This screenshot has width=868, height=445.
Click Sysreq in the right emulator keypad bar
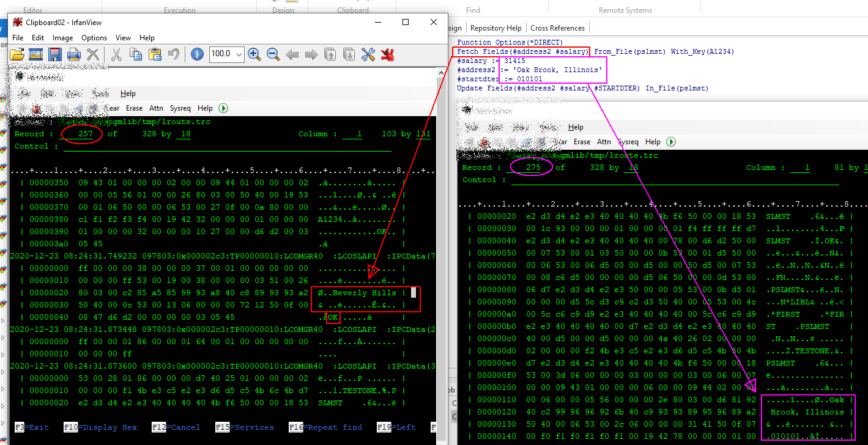click(x=628, y=142)
